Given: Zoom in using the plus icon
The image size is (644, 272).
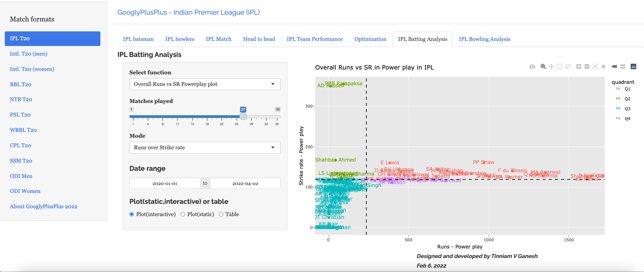Looking at the screenshot, I should 578,67.
